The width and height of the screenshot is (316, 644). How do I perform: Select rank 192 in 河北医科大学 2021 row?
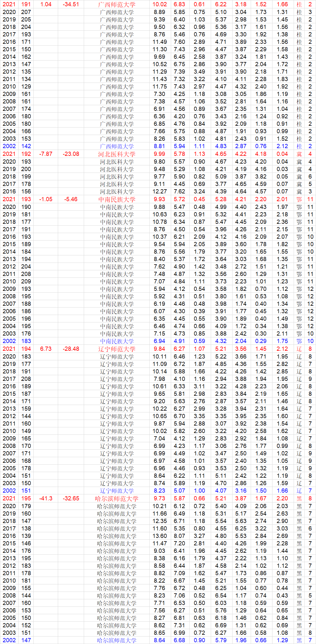[x=26, y=154]
